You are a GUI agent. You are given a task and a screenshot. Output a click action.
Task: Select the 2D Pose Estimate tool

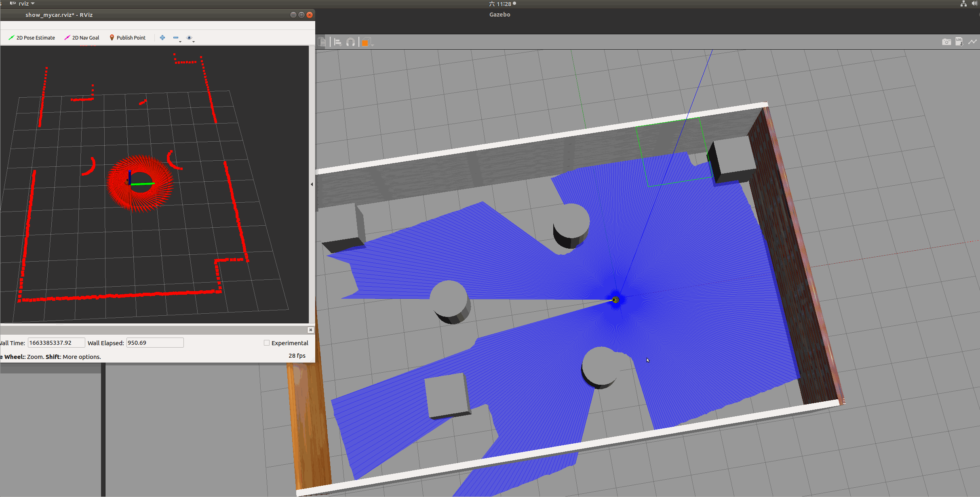click(x=32, y=38)
